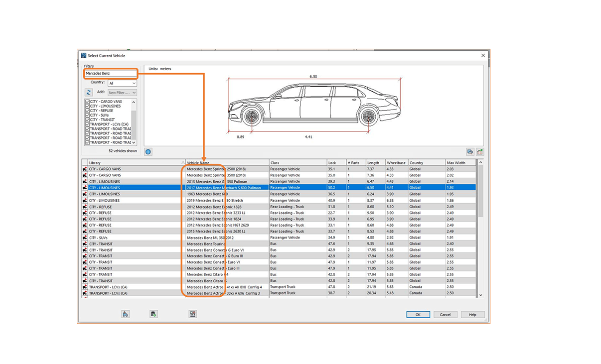Select the new vehicle wizard icon at bottom left
601x364 pixels.
pos(125,314)
